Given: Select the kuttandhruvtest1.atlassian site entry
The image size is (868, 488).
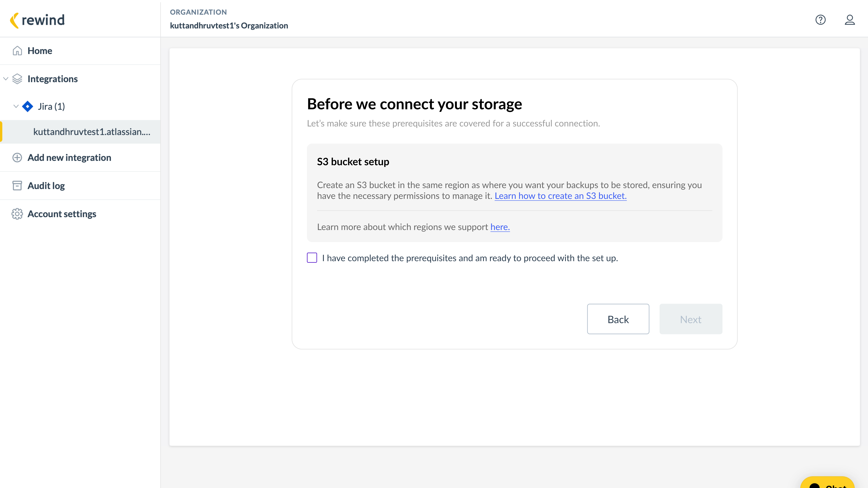Looking at the screenshot, I should tap(92, 132).
